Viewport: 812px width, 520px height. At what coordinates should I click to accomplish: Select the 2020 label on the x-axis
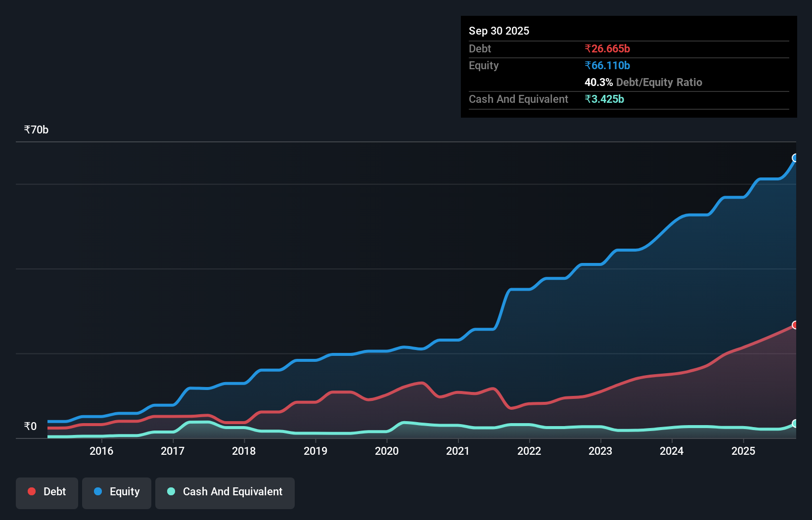pyautogui.click(x=387, y=451)
